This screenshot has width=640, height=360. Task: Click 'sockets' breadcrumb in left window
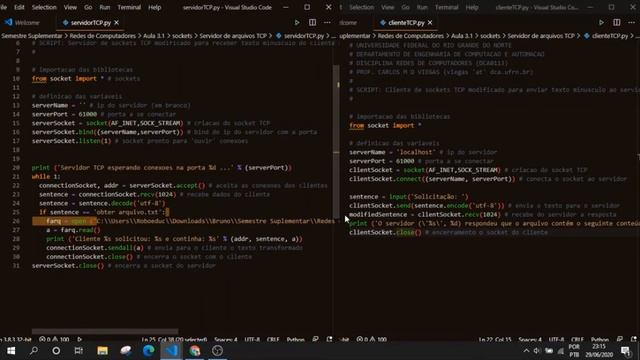point(182,36)
